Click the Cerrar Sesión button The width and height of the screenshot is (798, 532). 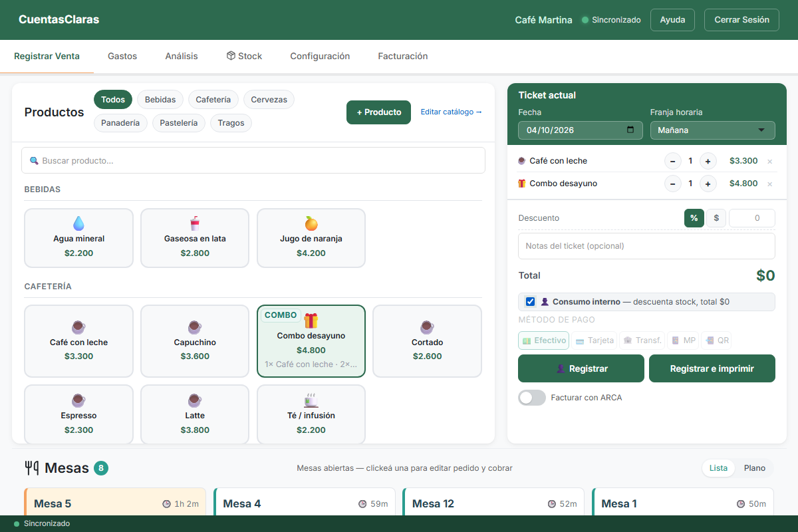741,20
